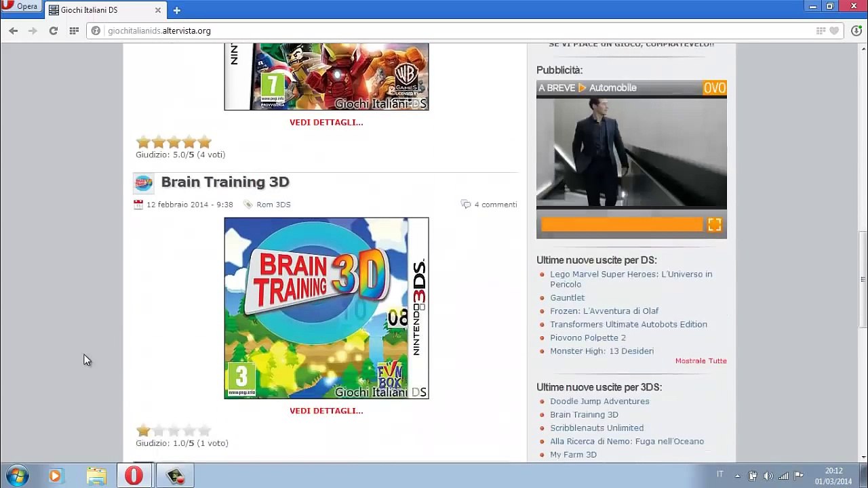
Task: Click the orange ad progress bar
Action: [622, 224]
